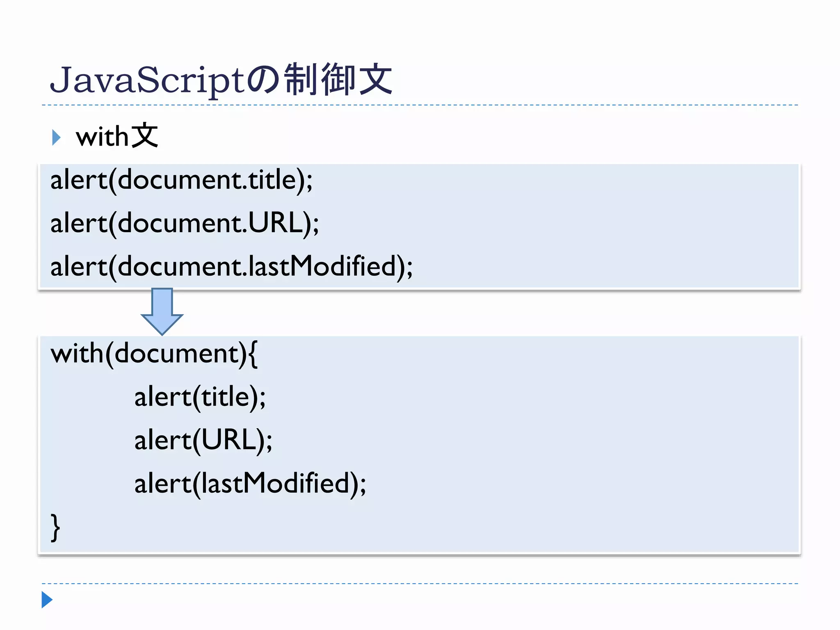Click the blue triangle at slide footer
Screen dimensions: 840x630
coord(47,600)
